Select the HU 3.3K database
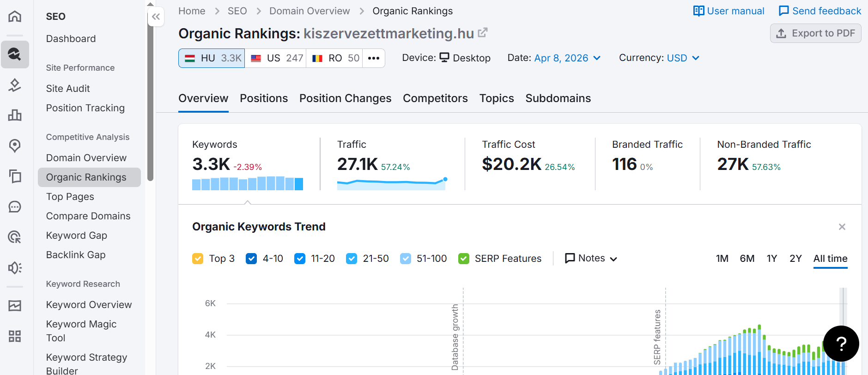 tap(212, 58)
